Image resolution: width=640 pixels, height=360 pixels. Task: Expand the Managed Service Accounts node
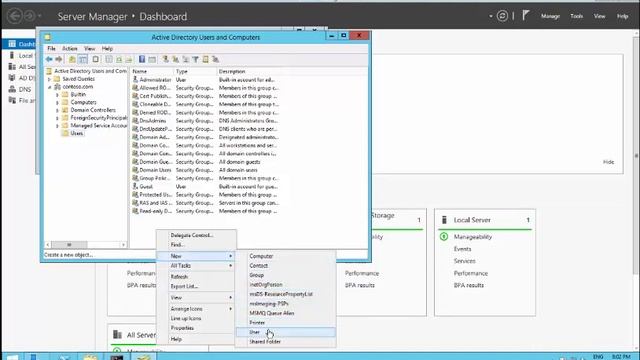57,126
